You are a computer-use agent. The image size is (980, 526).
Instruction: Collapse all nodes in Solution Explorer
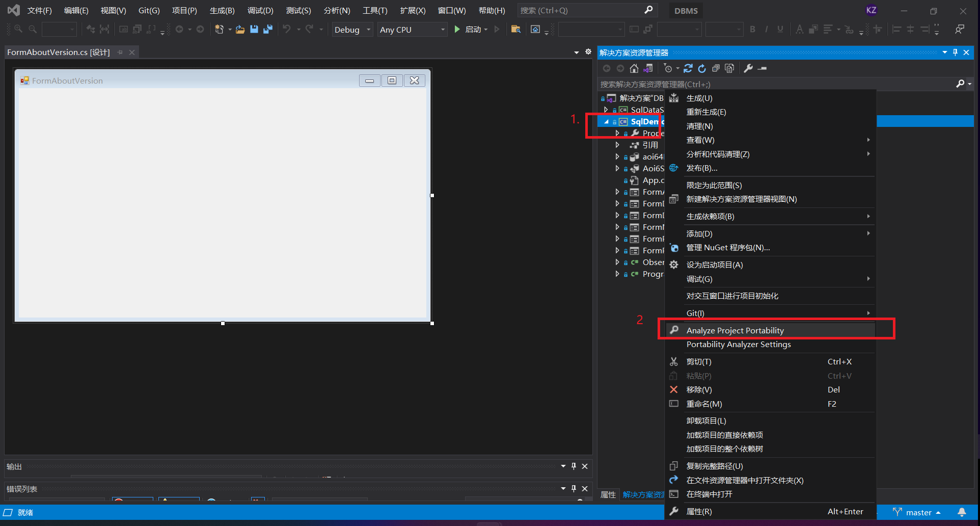[x=716, y=68]
